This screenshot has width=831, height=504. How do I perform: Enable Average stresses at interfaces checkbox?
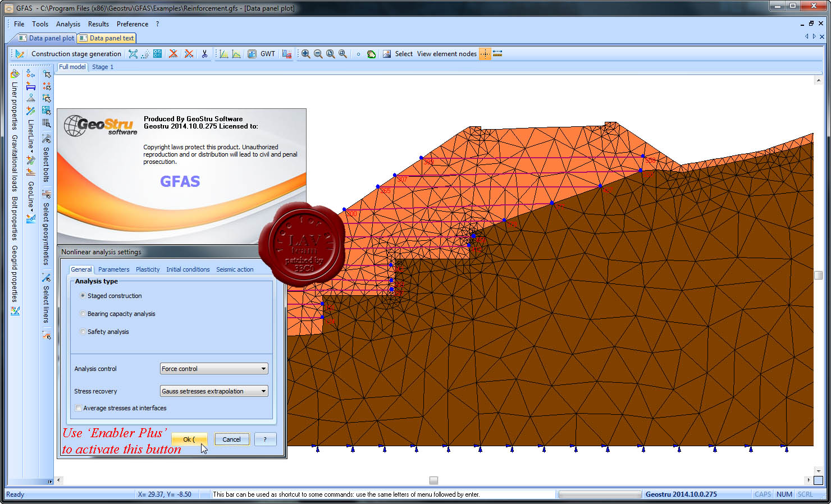coord(78,408)
